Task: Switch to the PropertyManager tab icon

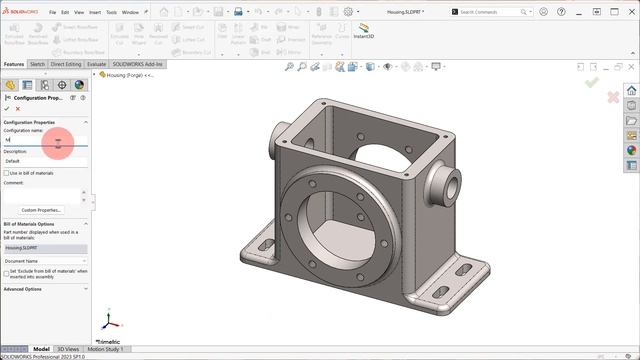Action: point(27,85)
